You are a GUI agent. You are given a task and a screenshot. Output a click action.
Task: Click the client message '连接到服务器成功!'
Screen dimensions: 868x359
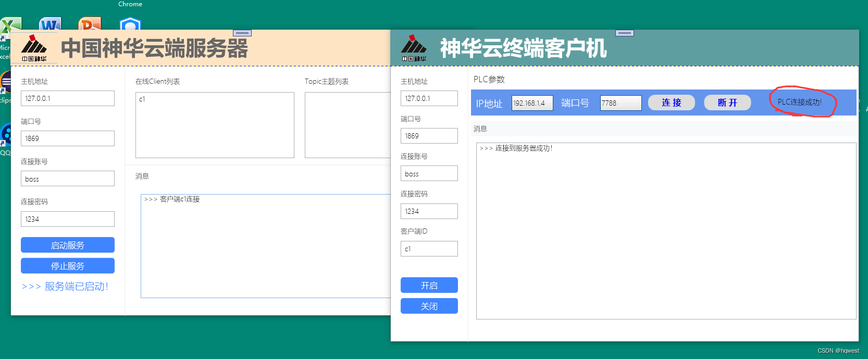[x=524, y=148]
